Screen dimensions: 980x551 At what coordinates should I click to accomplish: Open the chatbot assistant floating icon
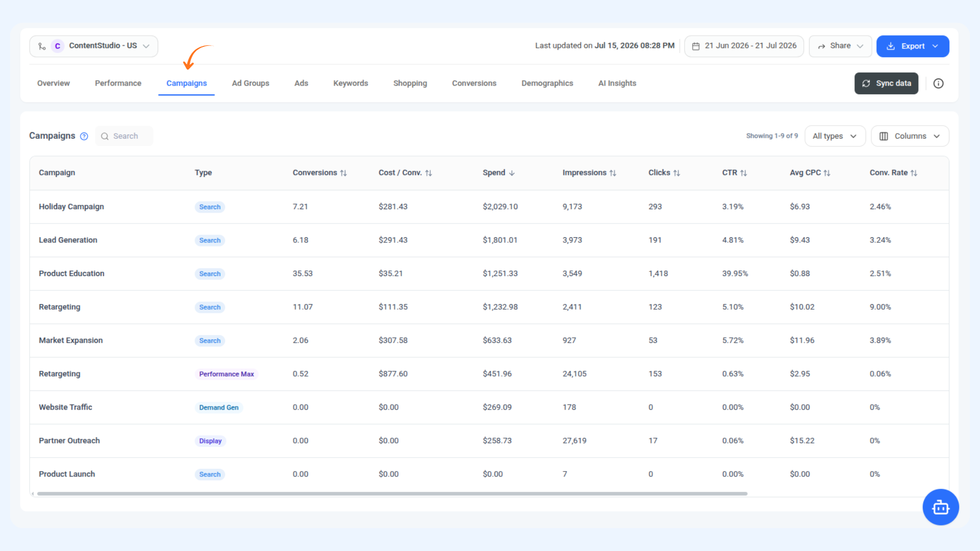point(940,507)
